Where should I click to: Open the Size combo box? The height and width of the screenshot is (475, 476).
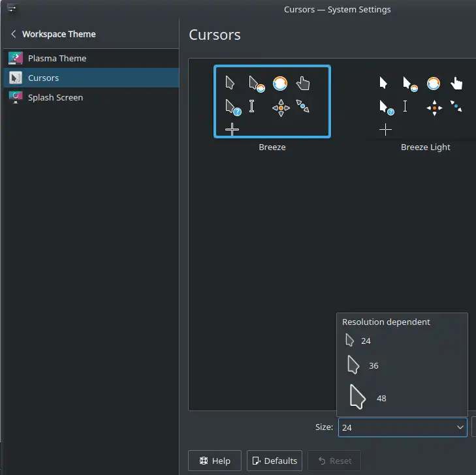[x=402, y=427]
